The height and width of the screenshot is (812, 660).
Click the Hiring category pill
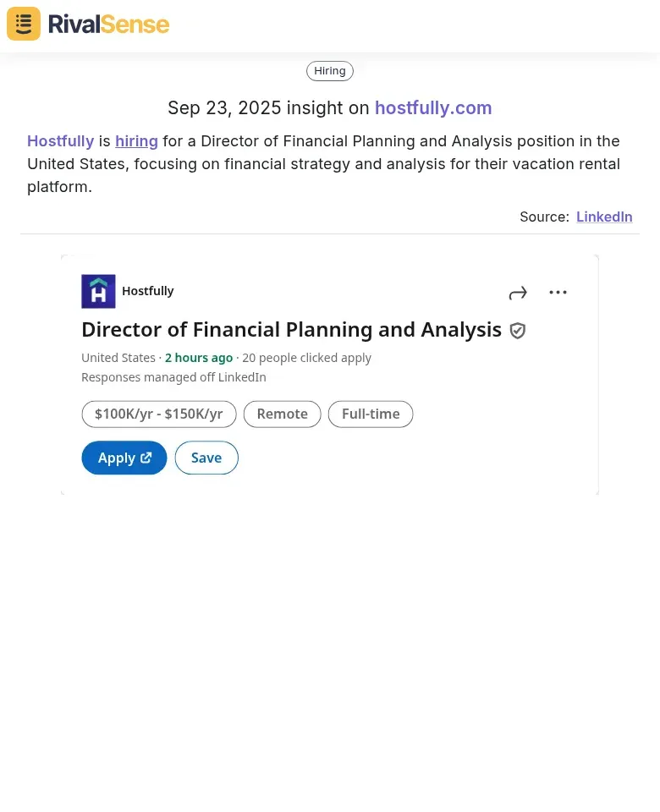click(x=329, y=70)
